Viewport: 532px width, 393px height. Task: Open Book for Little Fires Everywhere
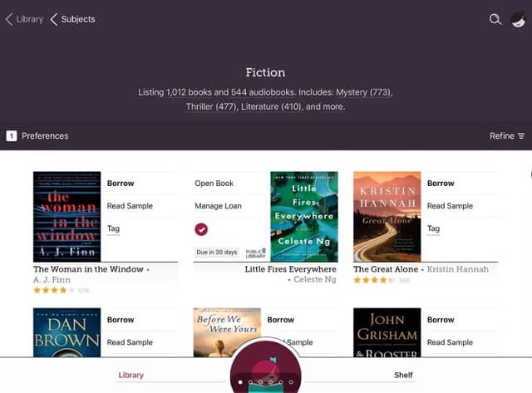pyautogui.click(x=214, y=184)
